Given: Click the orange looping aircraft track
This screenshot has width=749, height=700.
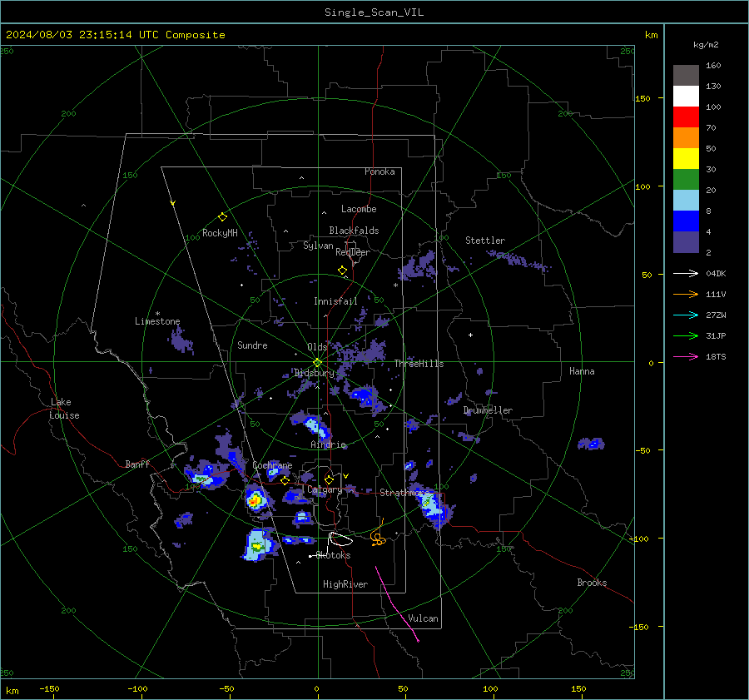Looking at the screenshot, I should (x=378, y=537).
